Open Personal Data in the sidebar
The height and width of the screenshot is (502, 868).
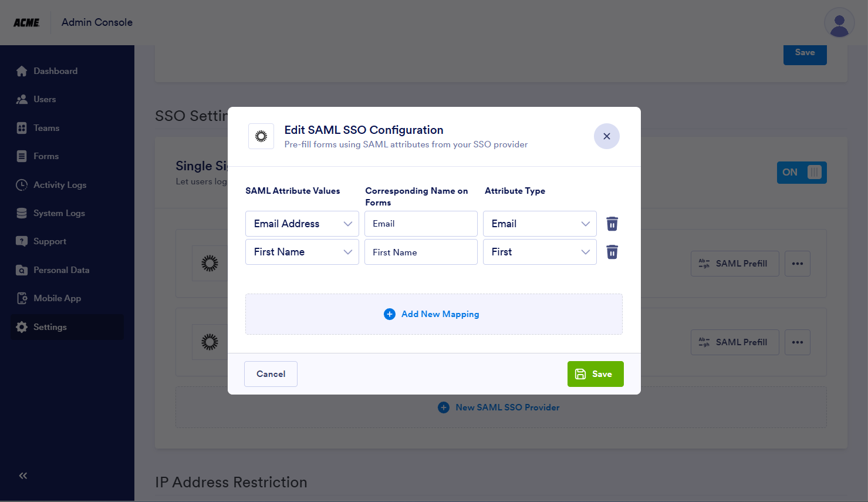(61, 270)
